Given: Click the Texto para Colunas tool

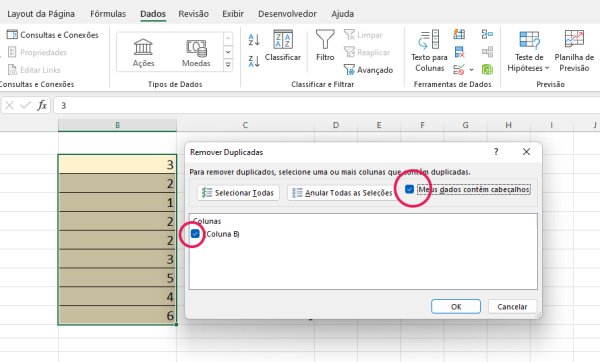Looking at the screenshot, I should pos(429,51).
